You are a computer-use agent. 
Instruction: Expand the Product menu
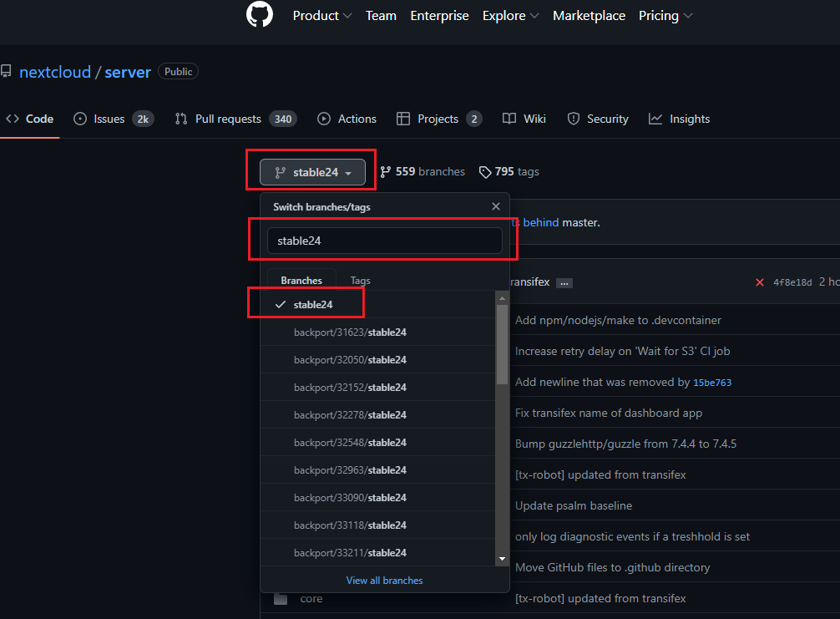point(322,16)
